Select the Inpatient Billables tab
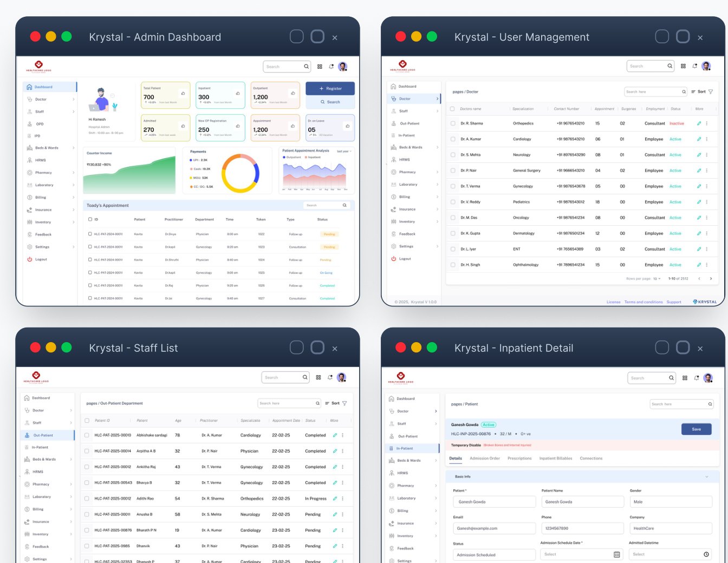The image size is (728, 563). tap(556, 459)
